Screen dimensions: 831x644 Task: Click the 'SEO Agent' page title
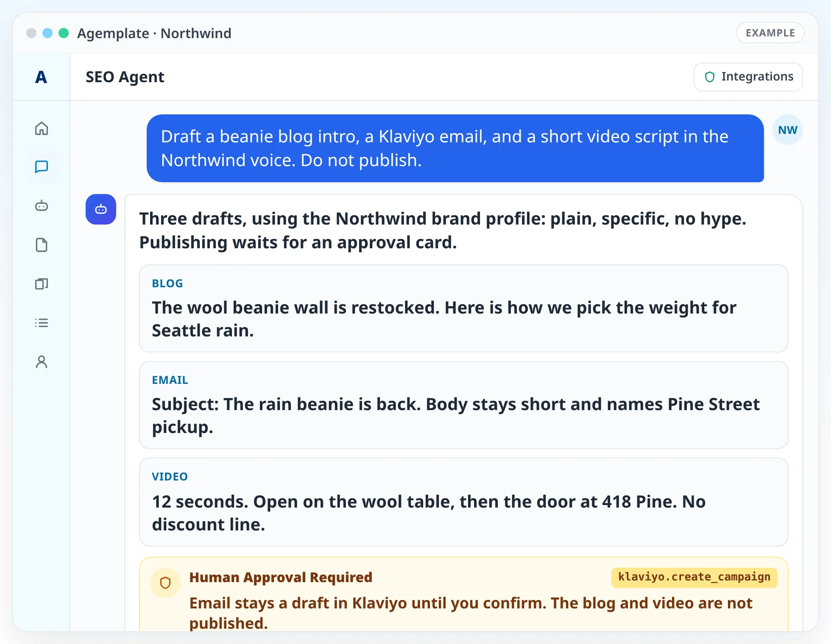point(125,77)
